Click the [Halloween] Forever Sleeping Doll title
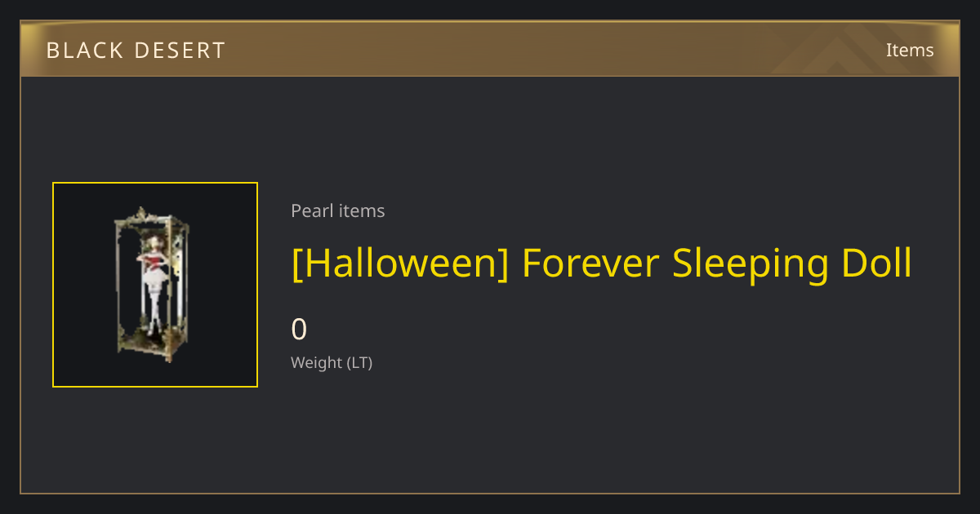 point(601,264)
